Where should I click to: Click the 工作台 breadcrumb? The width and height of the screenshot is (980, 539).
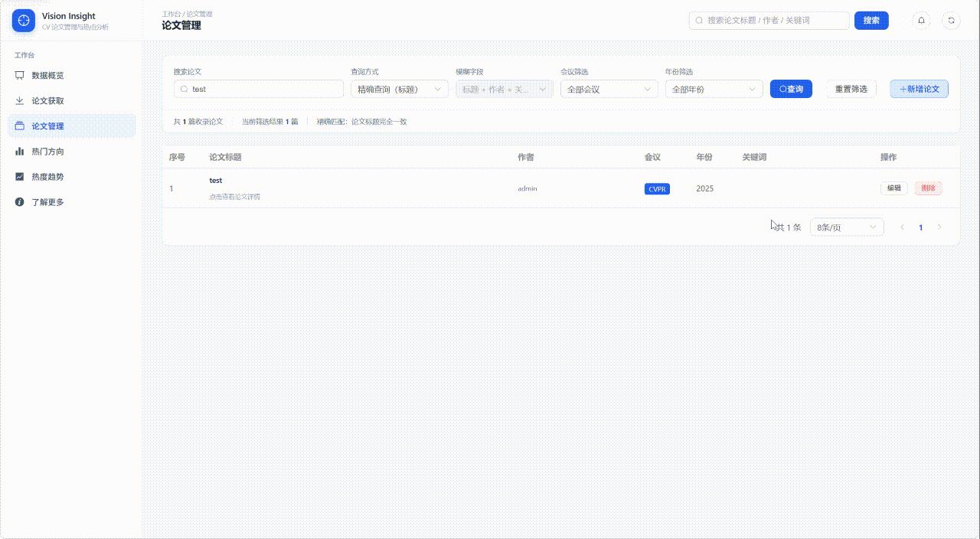(x=171, y=14)
